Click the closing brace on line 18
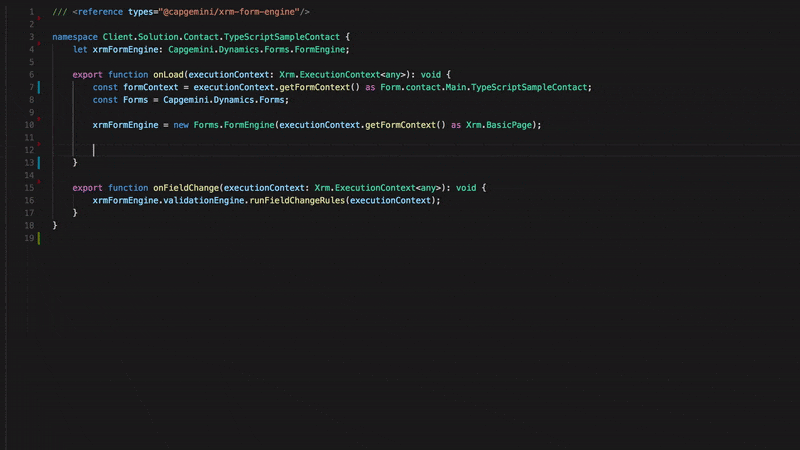The width and height of the screenshot is (800, 450). tap(55, 226)
